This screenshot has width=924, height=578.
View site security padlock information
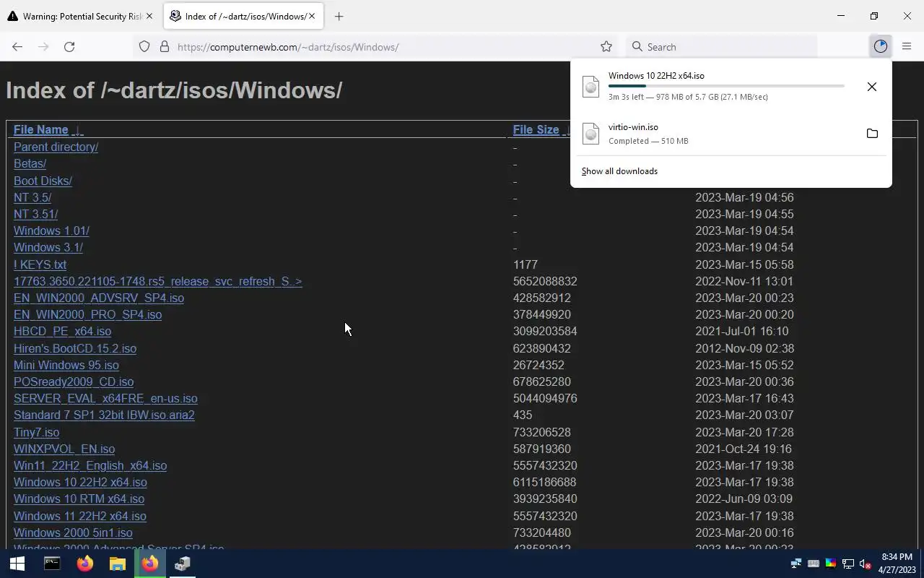tap(165, 46)
